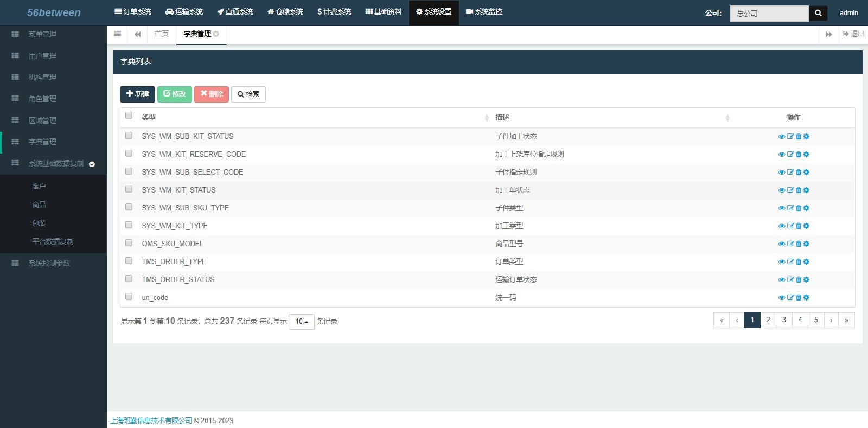Image resolution: width=868 pixels, height=428 pixels.
Task: Check the SYS_WM_KIT_STATUS row checkbox
Action: pos(129,189)
